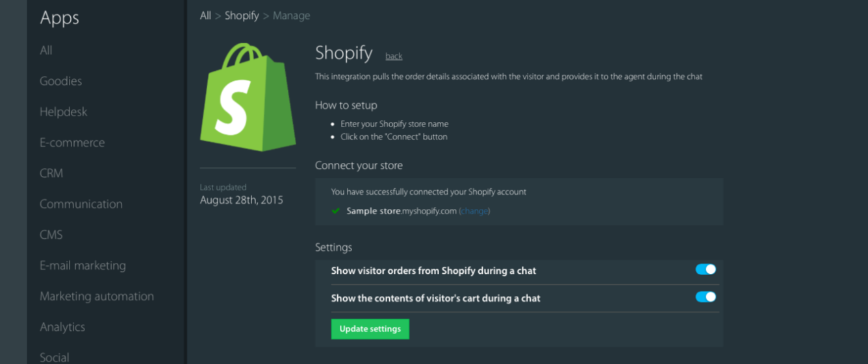Open the E-commerce app category

pos(72,143)
